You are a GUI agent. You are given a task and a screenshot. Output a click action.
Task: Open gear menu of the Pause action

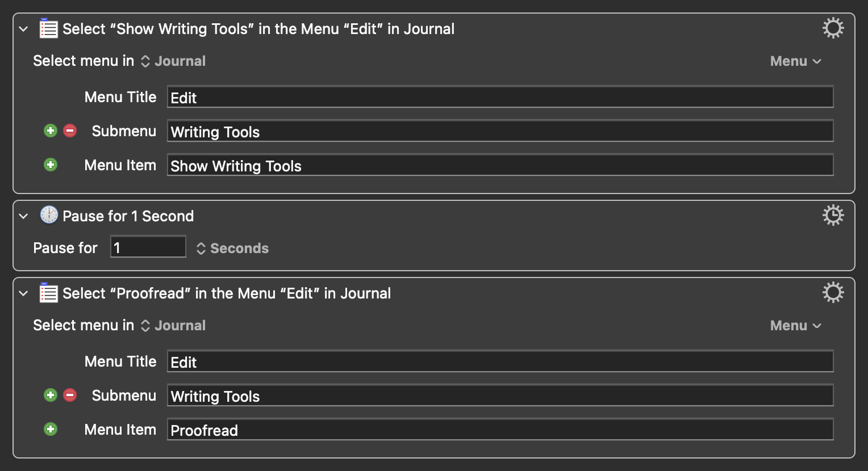(833, 216)
